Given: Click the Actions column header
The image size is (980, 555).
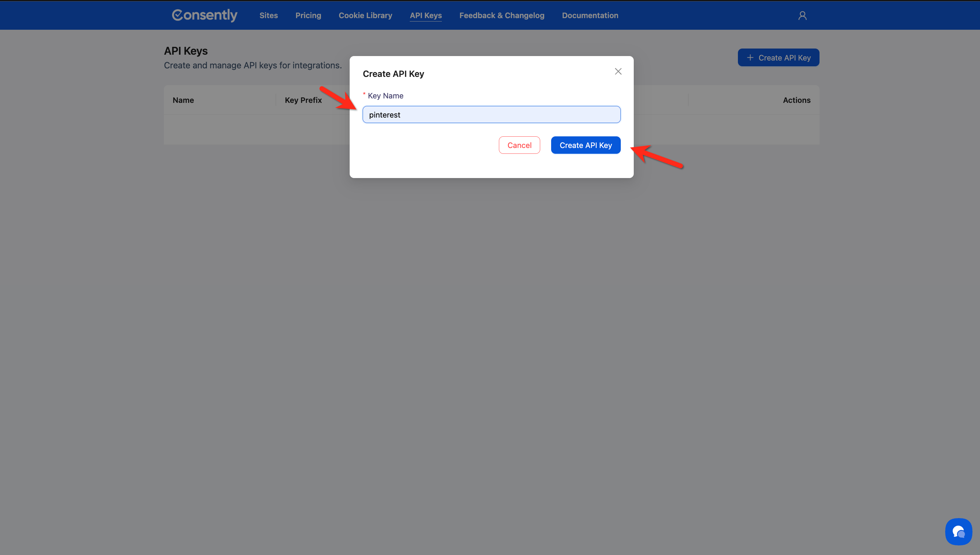Looking at the screenshot, I should [x=796, y=100].
